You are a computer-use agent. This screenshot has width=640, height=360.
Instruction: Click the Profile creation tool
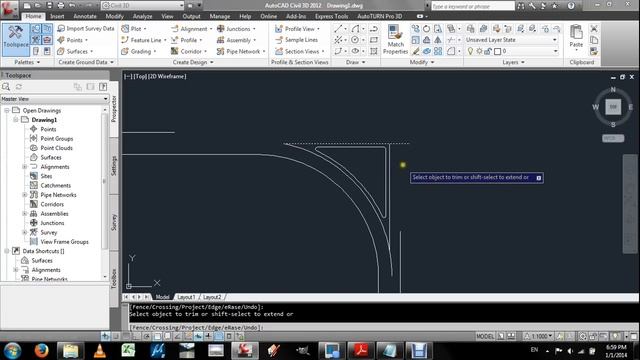point(187,40)
